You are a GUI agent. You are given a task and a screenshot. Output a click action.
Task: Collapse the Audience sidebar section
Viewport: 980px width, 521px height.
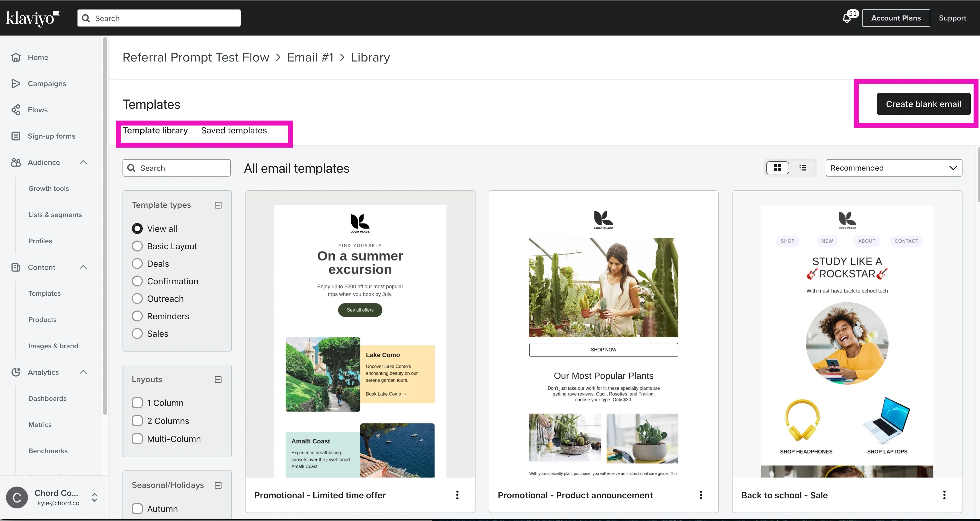click(x=83, y=162)
